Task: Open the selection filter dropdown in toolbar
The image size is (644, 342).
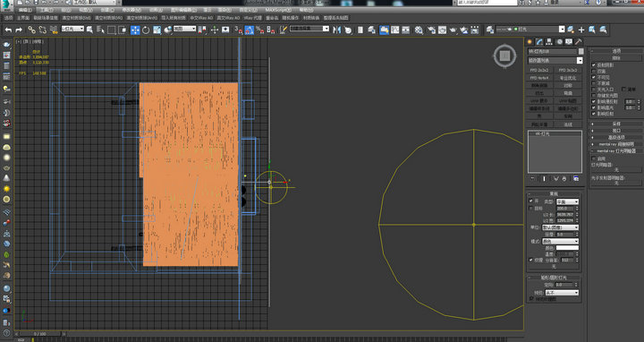Action: pyautogui.click(x=72, y=29)
